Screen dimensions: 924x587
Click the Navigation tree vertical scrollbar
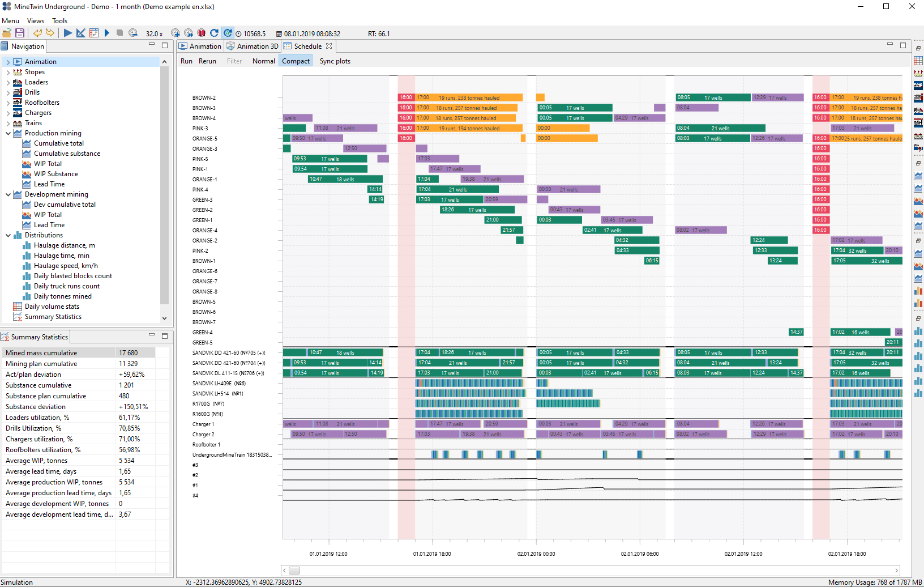[164, 186]
